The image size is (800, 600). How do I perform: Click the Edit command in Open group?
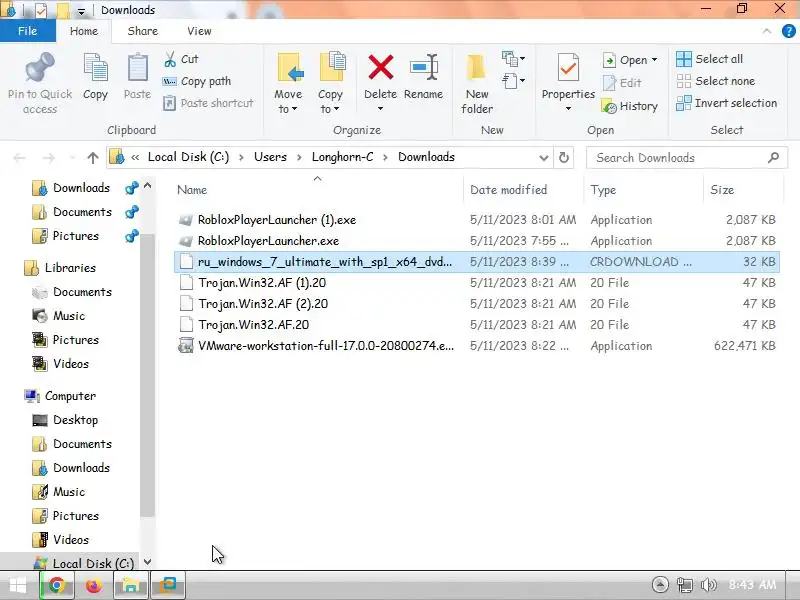(x=622, y=83)
